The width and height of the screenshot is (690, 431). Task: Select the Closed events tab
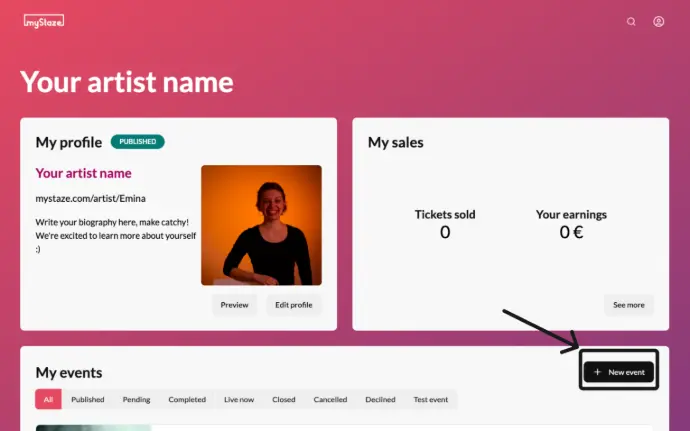click(284, 399)
